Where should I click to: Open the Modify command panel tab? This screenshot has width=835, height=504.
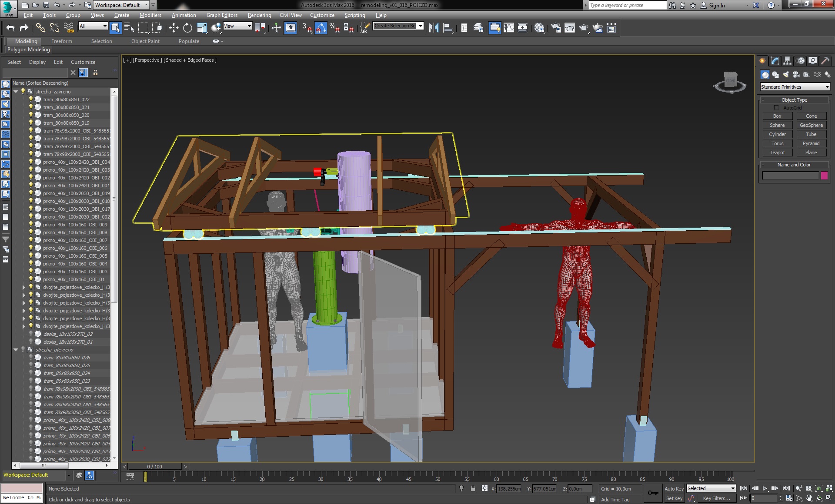tap(775, 61)
